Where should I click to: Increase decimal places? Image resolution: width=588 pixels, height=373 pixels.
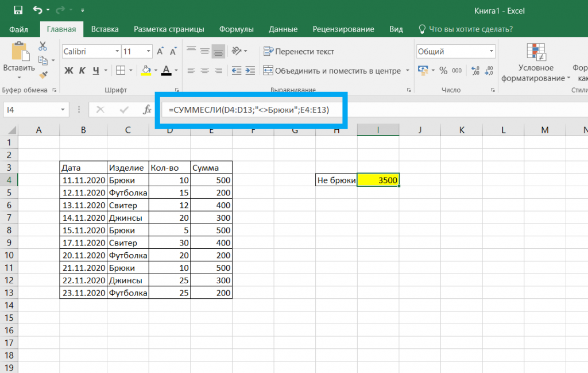tap(475, 70)
